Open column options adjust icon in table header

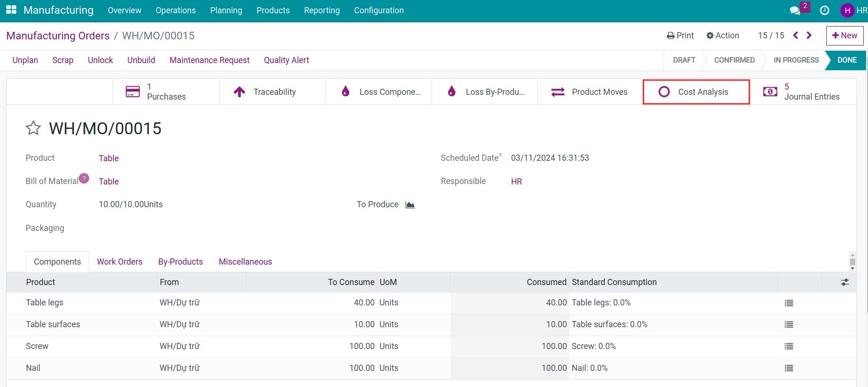coord(845,282)
